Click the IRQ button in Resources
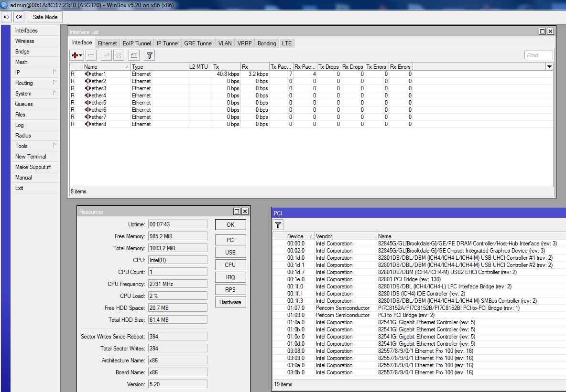Image resolution: width=566 pixels, height=392 pixels. point(230,277)
